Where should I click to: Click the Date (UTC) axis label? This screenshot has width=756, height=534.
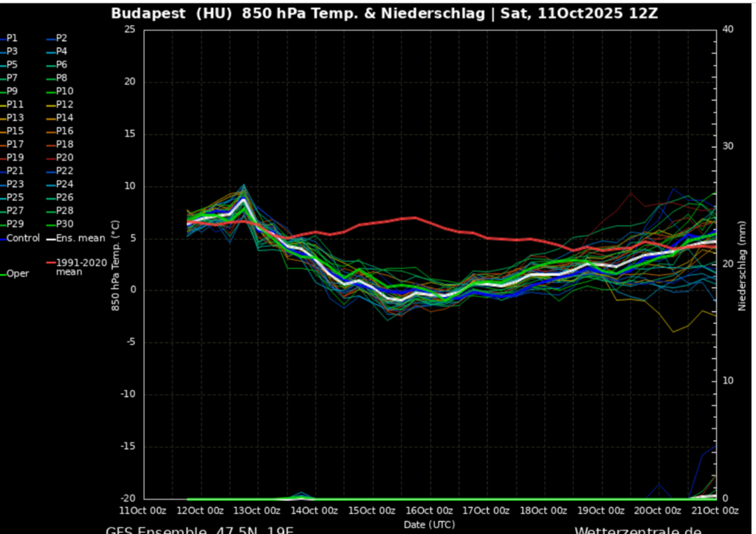[x=428, y=524]
